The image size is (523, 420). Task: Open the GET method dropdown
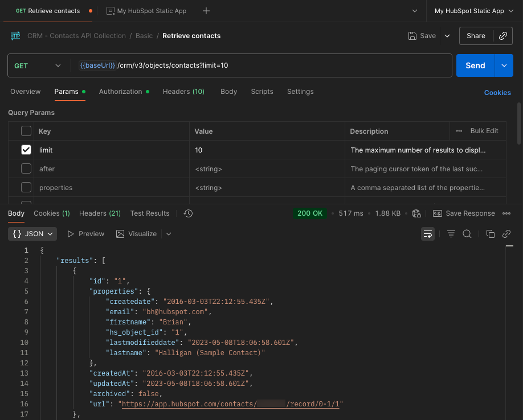tap(38, 65)
